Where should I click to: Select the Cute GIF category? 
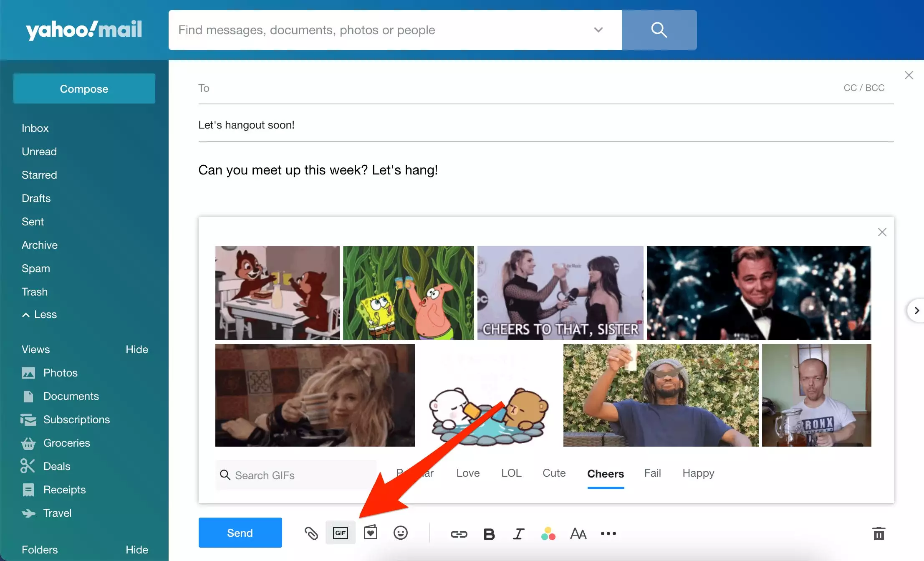(554, 473)
